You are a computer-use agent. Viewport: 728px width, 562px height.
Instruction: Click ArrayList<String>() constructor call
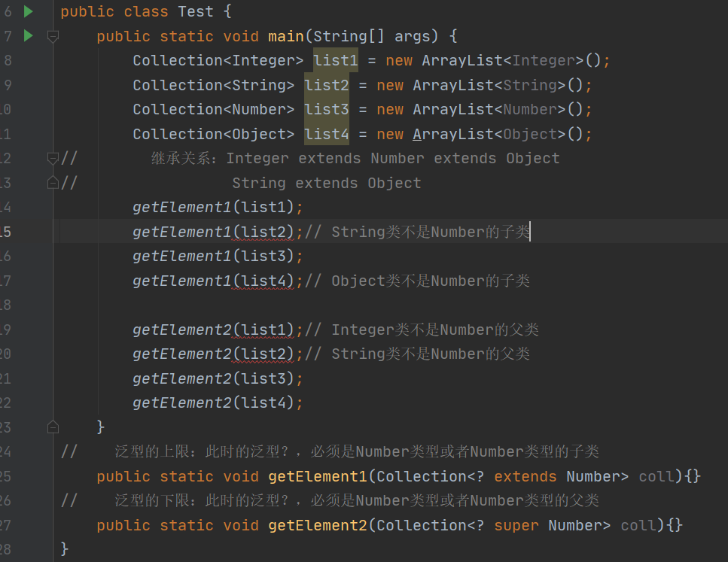498,85
